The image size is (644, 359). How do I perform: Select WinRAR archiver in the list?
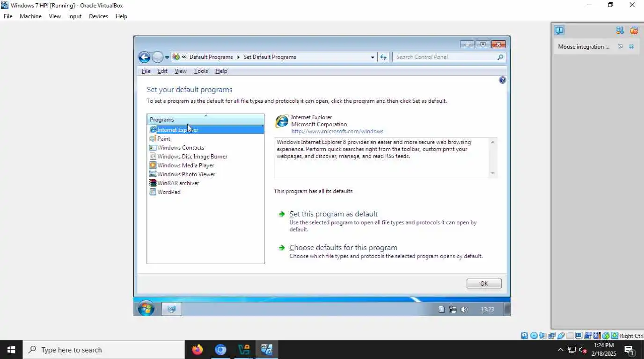pyautogui.click(x=178, y=183)
